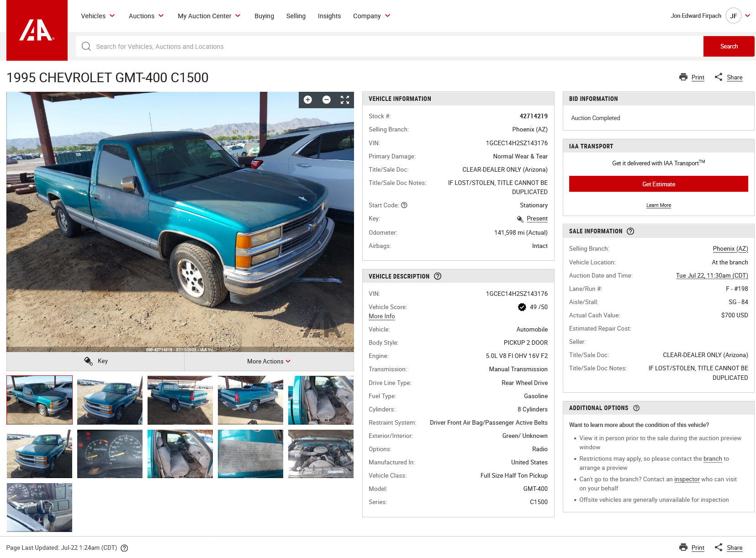Viewport: 756px width, 558px height.
Task: Open Page Last Updated help icon
Action: [124, 548]
